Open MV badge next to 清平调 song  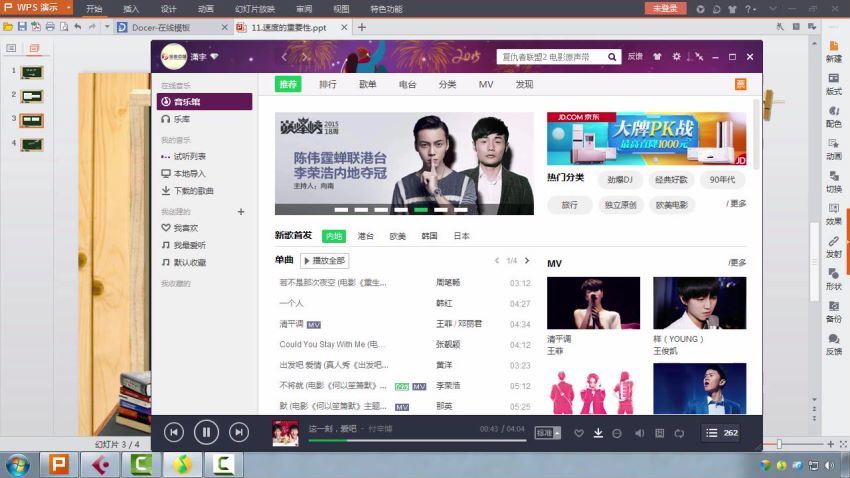click(314, 325)
